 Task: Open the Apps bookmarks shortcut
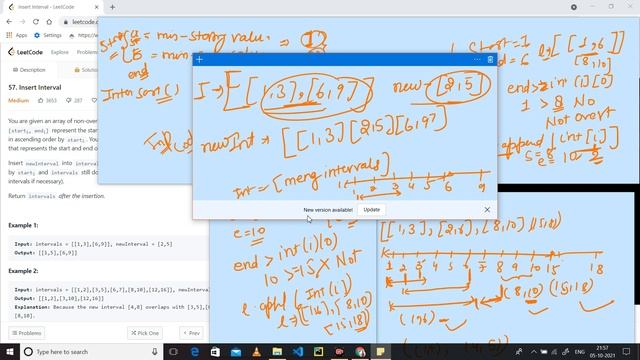click(17, 36)
